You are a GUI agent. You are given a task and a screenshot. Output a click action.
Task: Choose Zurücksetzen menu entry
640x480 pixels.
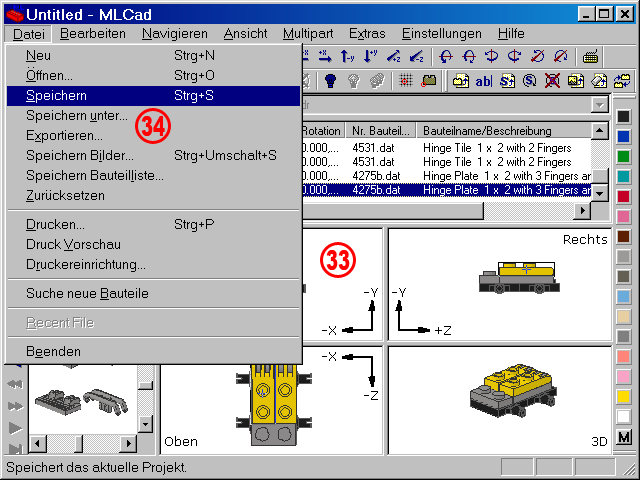pos(153,196)
